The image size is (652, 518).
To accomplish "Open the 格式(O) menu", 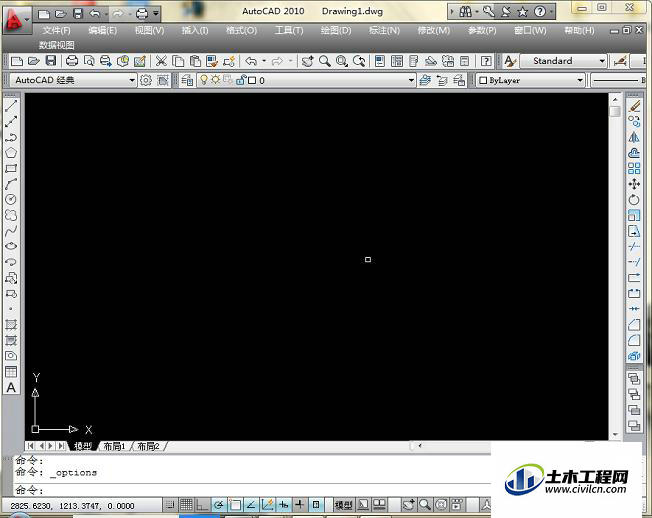I will tap(241, 30).
